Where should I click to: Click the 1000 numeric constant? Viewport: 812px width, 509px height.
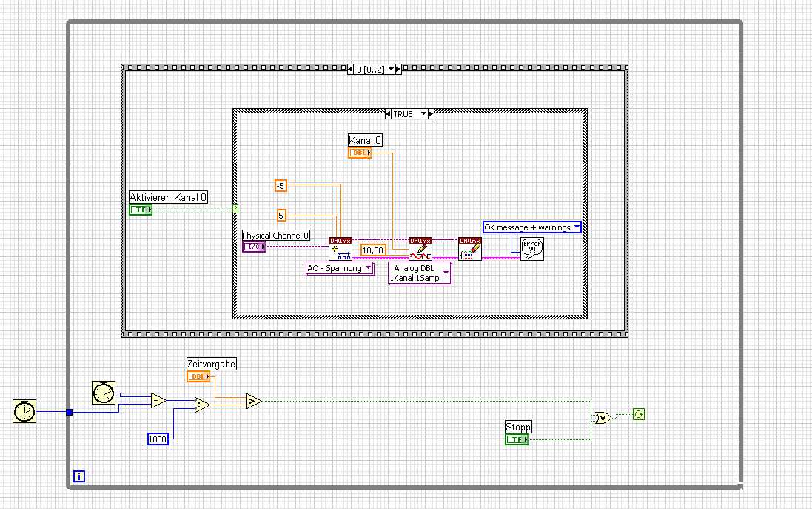coord(158,439)
